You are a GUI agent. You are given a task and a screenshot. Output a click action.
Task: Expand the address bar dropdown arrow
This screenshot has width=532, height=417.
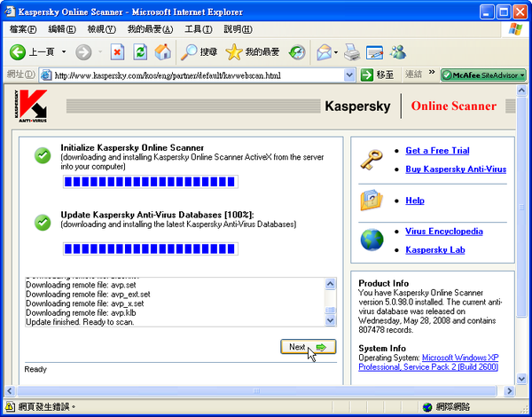click(349, 75)
